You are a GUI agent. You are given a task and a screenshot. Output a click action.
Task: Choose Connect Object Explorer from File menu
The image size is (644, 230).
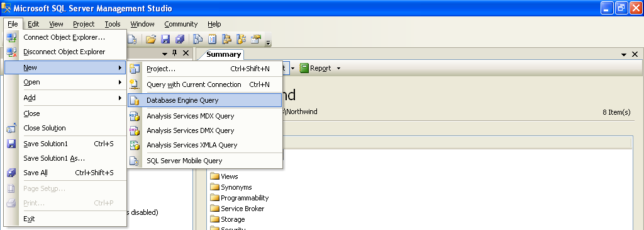[65, 37]
